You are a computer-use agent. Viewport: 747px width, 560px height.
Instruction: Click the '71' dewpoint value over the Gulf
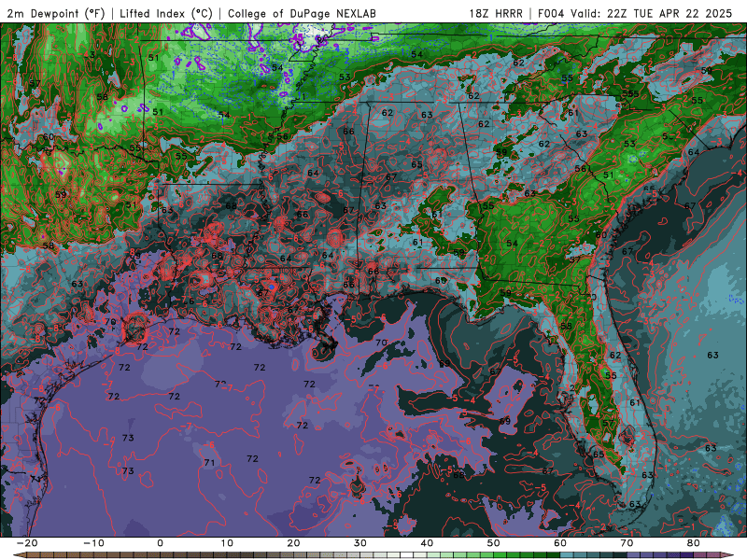[209, 462]
